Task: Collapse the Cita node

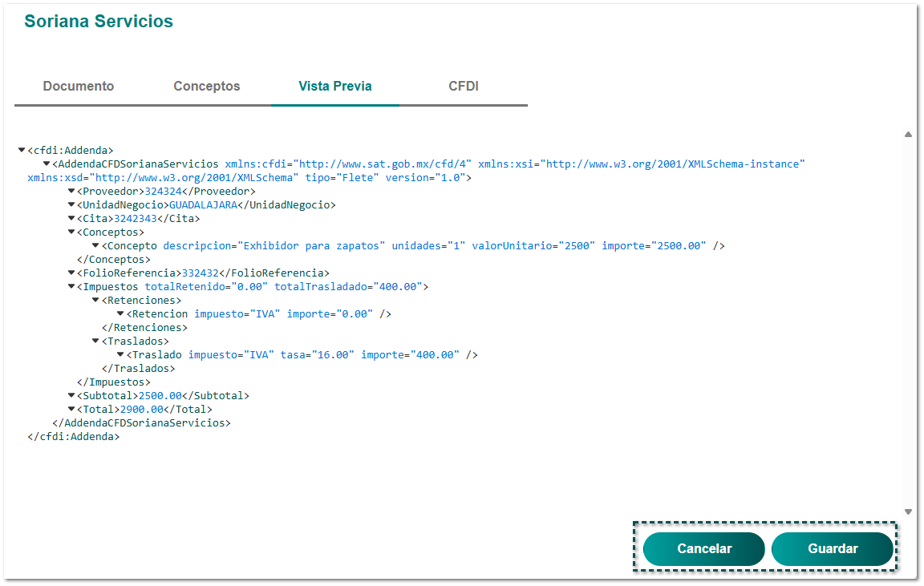Action: pos(71,218)
